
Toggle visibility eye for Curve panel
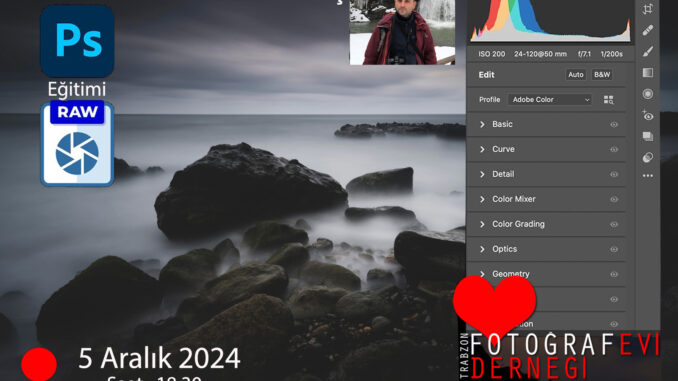pyautogui.click(x=614, y=150)
